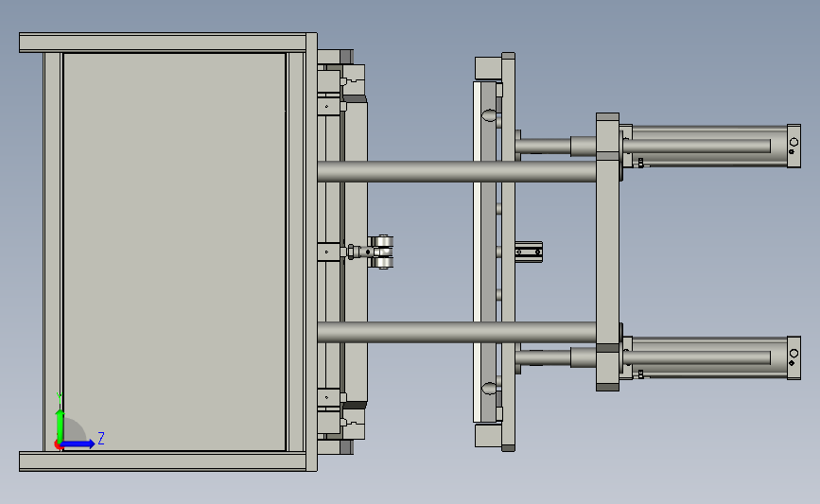
Task: Select the bottom horizontal frame rail
Action: [163, 461]
